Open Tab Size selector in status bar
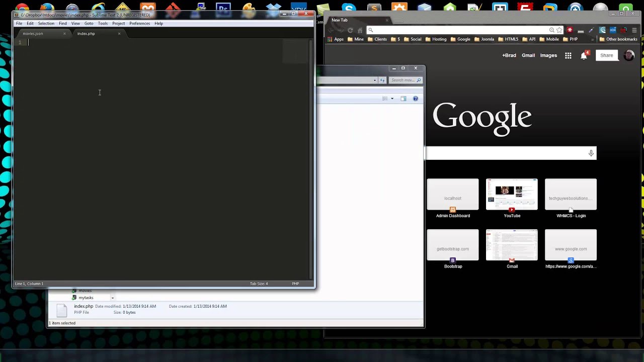 tap(259, 284)
